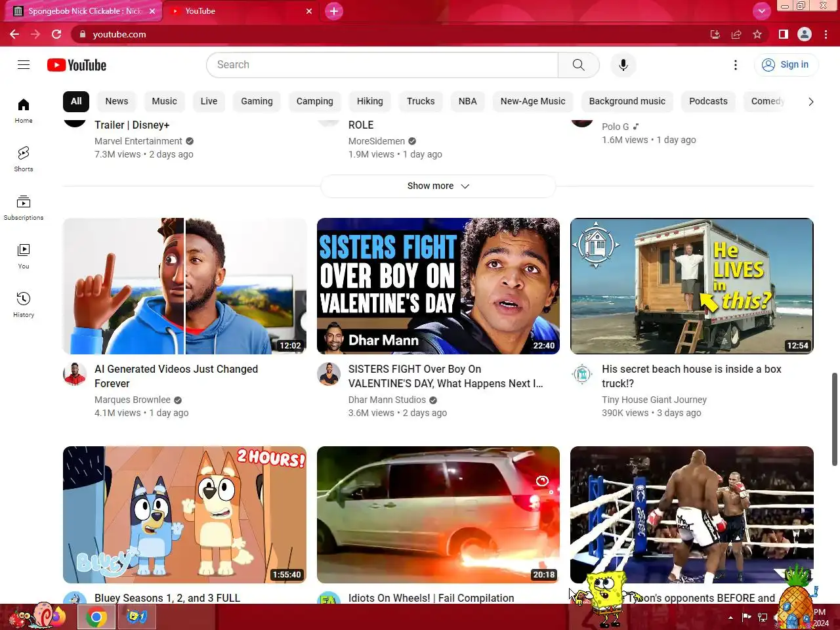840x630 pixels.
Task: Open the YouTube guide hamburger menu
Action: click(x=24, y=64)
